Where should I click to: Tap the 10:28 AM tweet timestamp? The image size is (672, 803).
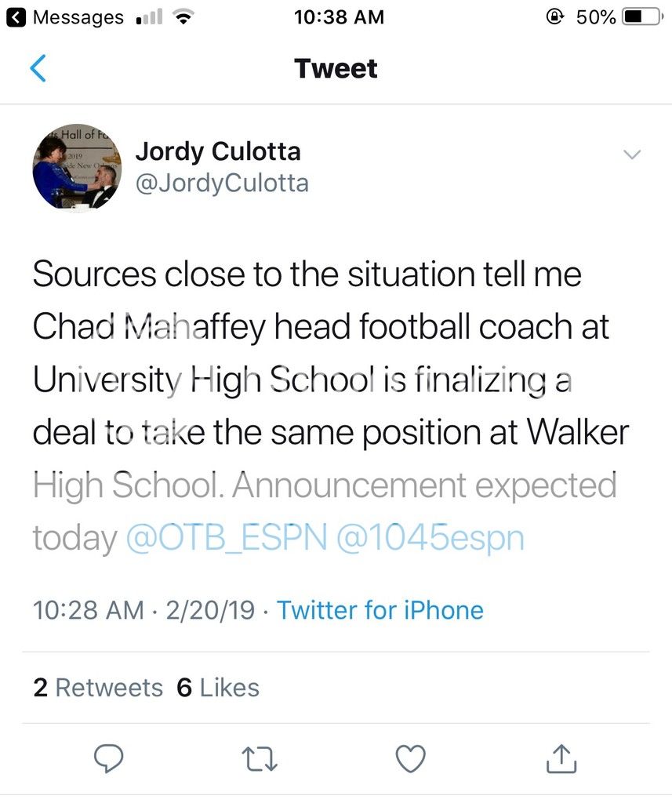click(88, 610)
